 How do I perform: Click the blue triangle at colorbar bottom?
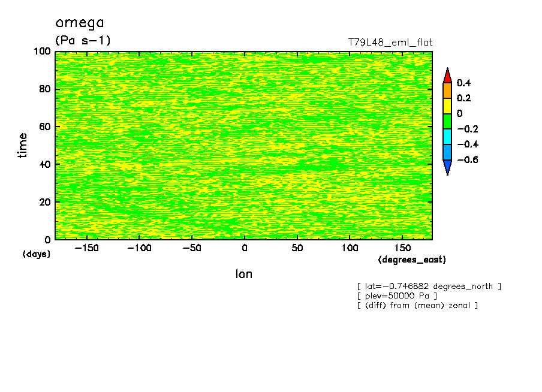coord(447,167)
